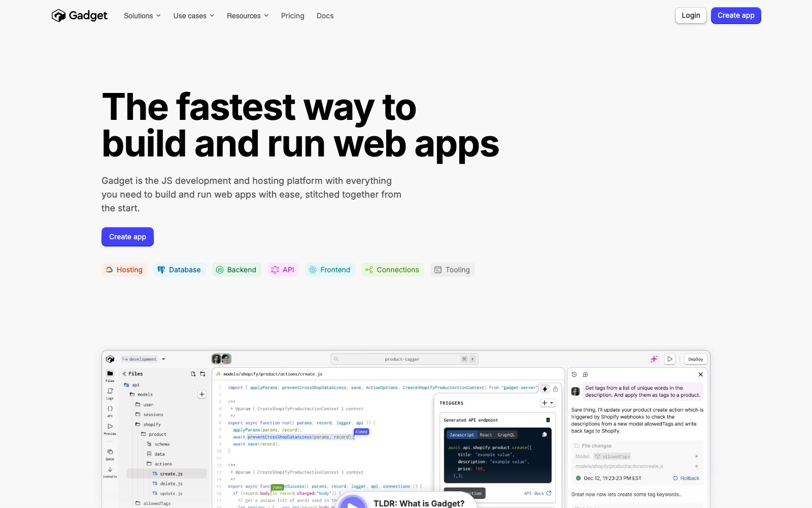Expand the Solutions menu

point(142,16)
